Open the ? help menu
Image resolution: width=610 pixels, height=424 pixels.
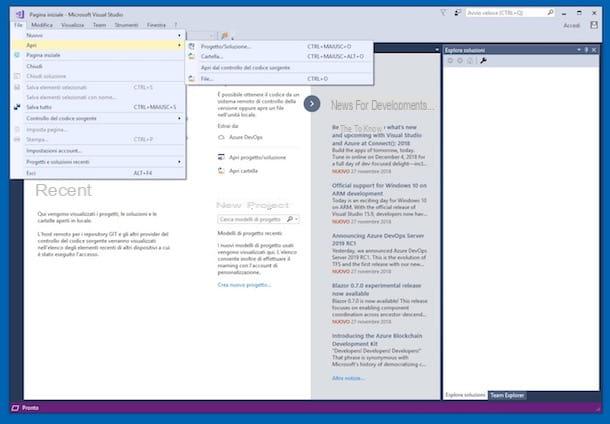coord(175,25)
